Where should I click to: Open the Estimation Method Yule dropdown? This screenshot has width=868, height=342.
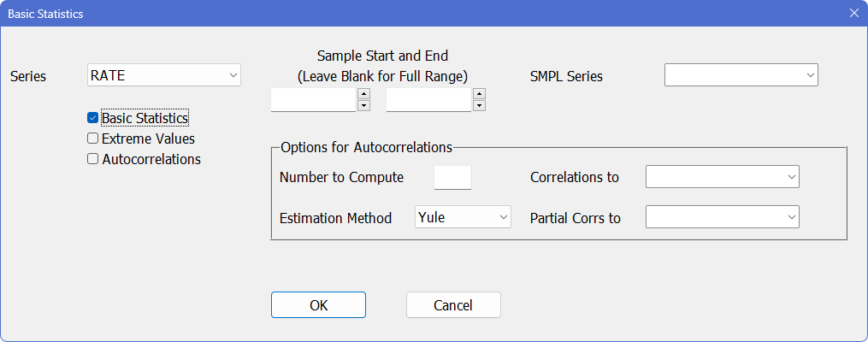point(463,217)
